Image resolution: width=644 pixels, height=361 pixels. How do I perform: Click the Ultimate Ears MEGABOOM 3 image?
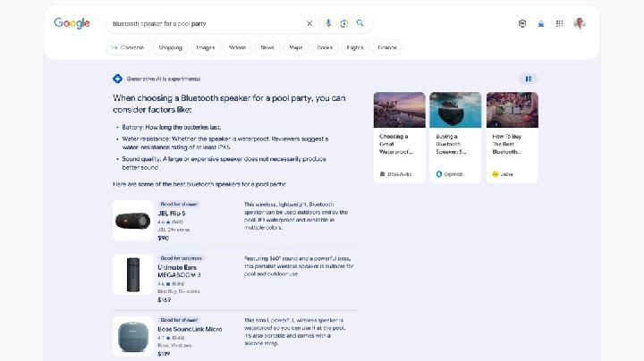[132, 274]
